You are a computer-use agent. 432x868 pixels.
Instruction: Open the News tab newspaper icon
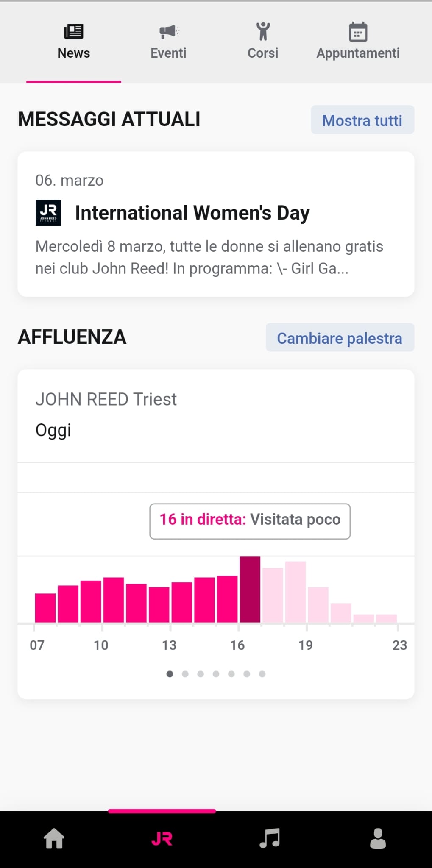coord(74,31)
